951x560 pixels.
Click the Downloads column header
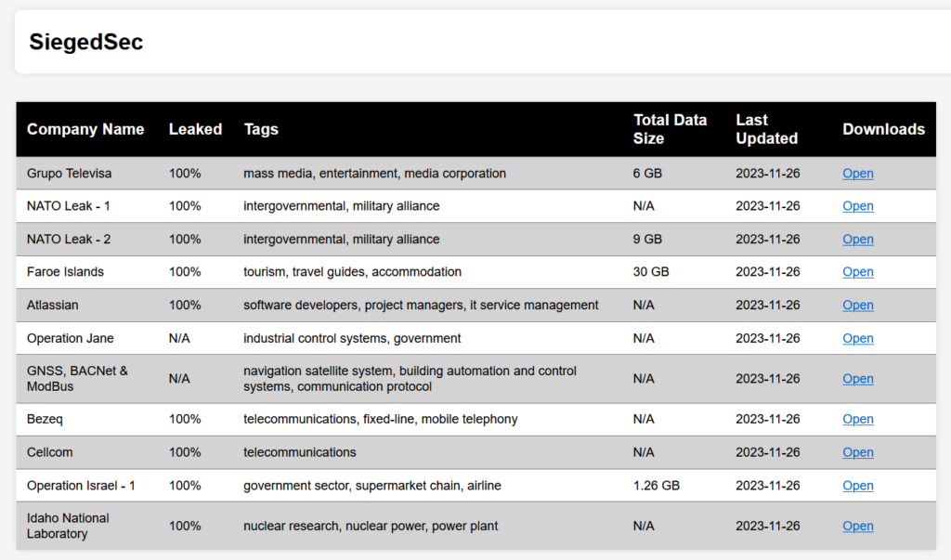(x=883, y=129)
